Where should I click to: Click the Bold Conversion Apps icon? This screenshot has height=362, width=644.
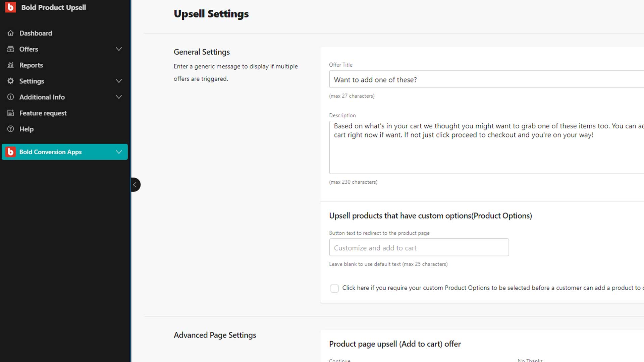click(11, 152)
